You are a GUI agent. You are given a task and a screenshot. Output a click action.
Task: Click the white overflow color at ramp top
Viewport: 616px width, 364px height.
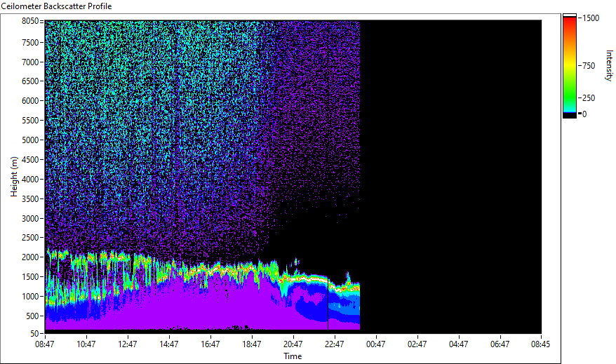[x=570, y=15]
